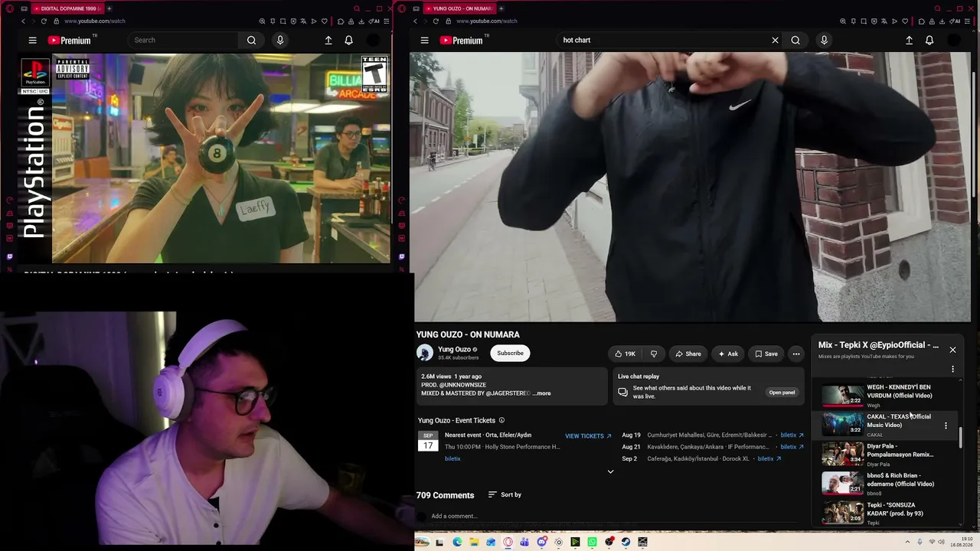The image size is (980, 551).
Task: Open notifications bell in right YouTube window
Action: click(x=929, y=40)
